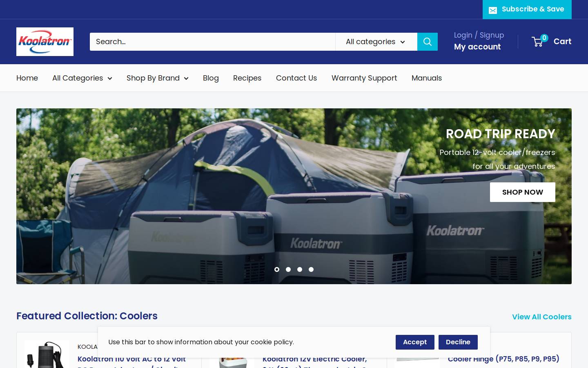Click the AC adapter product thumbnail

tap(47, 354)
